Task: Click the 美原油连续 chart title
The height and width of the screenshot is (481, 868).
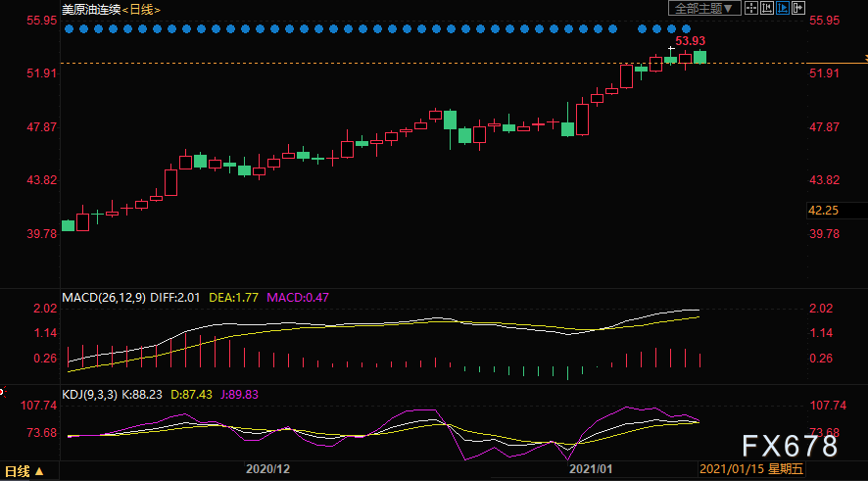Action: tap(91, 10)
